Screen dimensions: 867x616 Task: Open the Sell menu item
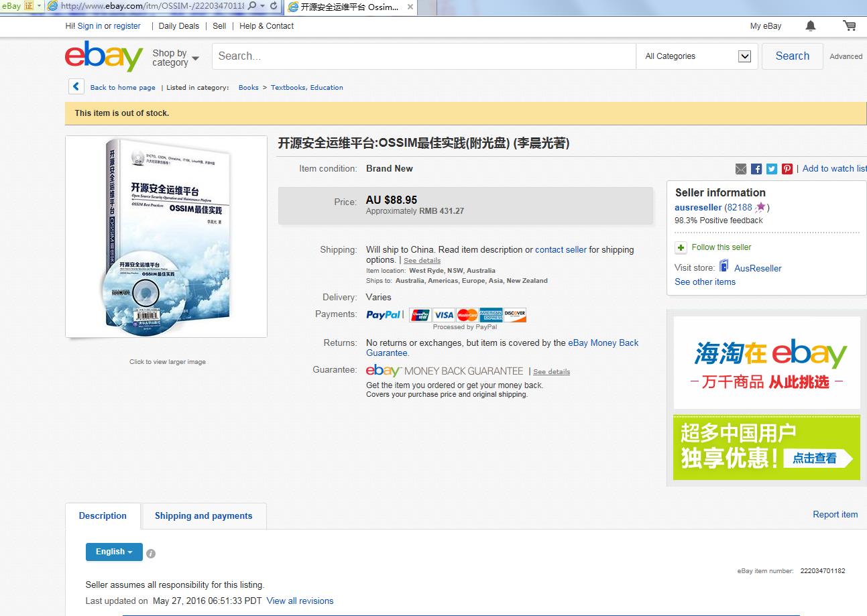(219, 26)
